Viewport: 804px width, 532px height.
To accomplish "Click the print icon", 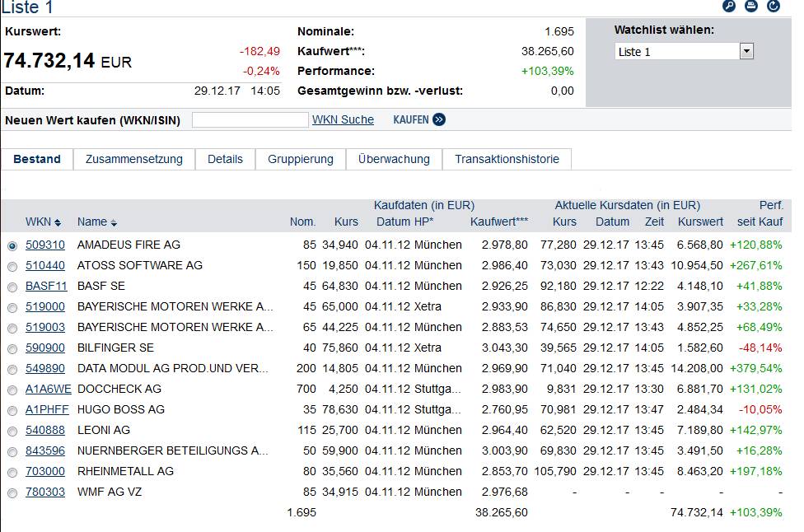I will 750,7.
